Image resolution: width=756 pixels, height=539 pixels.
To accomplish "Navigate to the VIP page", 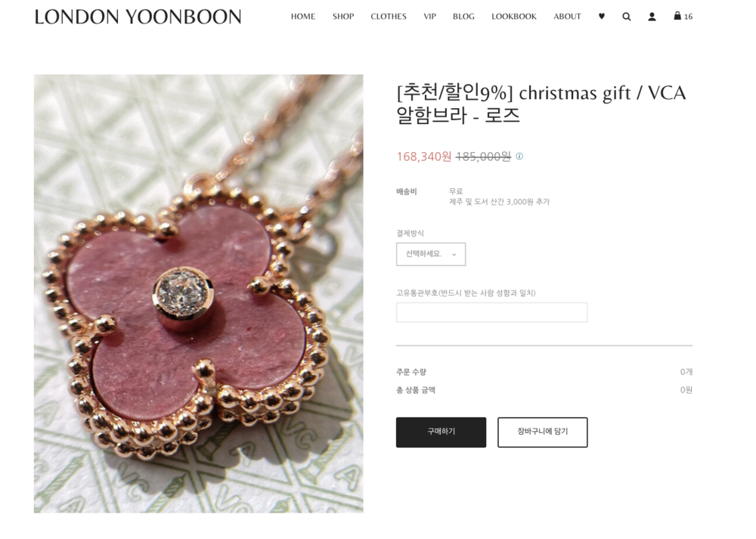I will pyautogui.click(x=429, y=17).
